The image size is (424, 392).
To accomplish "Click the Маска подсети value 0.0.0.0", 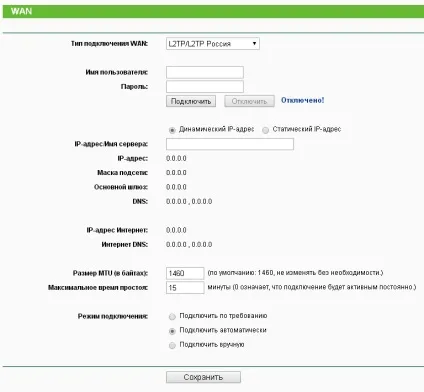I will click(x=176, y=173).
